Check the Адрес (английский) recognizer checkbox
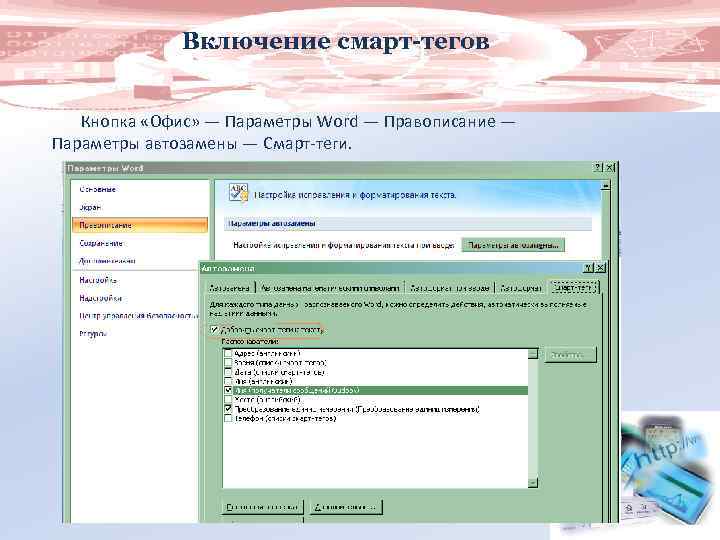This screenshot has height=540, width=720. pos(228,353)
